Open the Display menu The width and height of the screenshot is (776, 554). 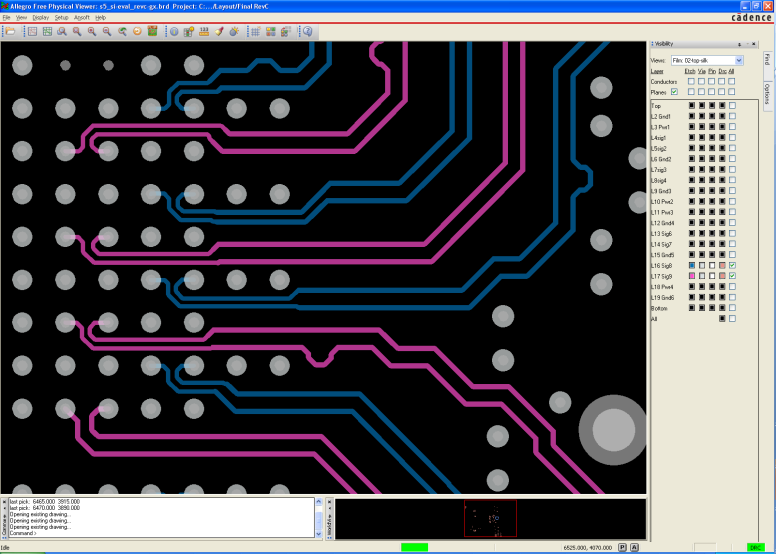tap(40, 18)
